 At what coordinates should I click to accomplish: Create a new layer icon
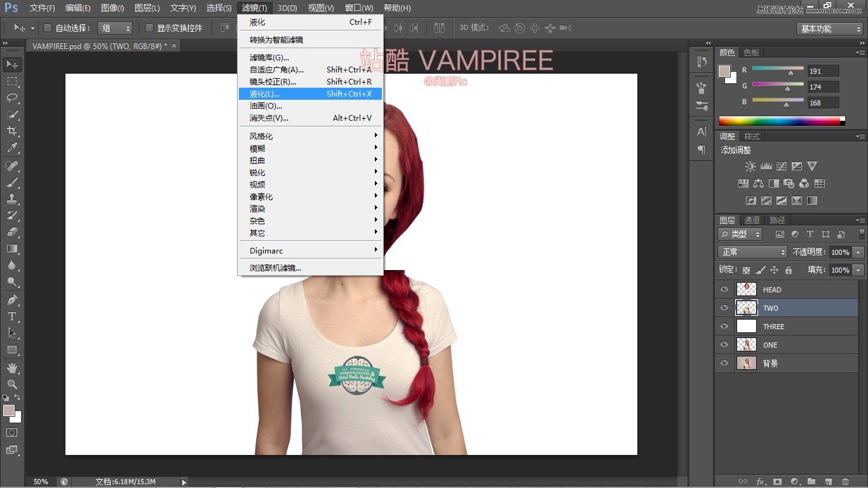coord(827,482)
